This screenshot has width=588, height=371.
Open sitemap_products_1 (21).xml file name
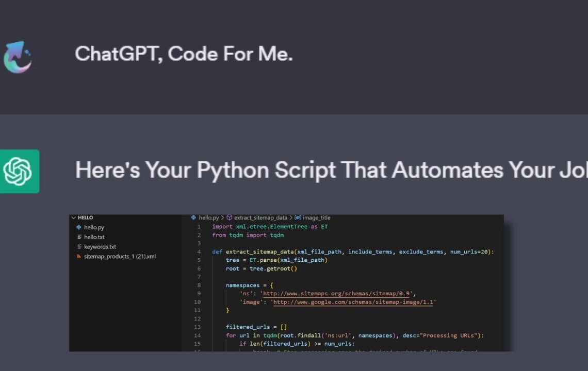pyautogui.click(x=120, y=256)
